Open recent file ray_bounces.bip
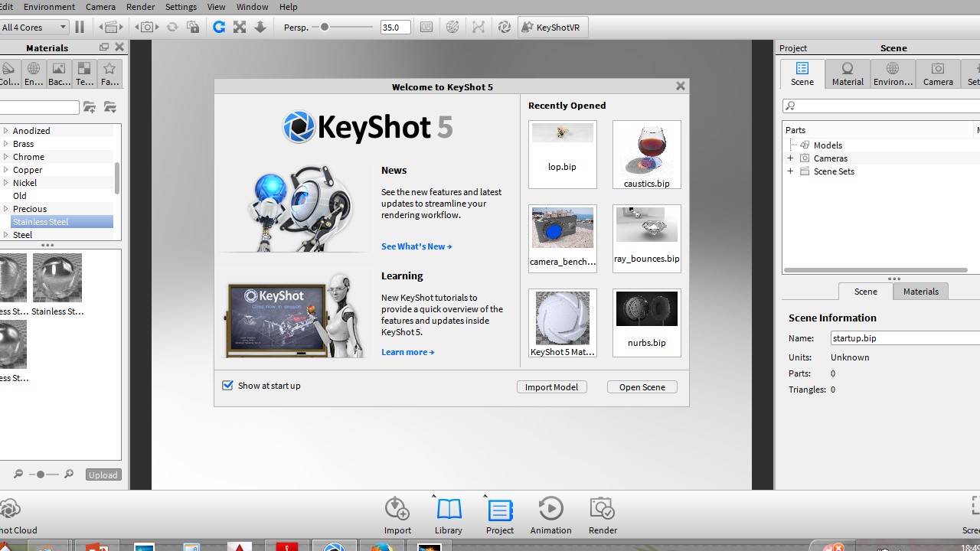 [647, 239]
